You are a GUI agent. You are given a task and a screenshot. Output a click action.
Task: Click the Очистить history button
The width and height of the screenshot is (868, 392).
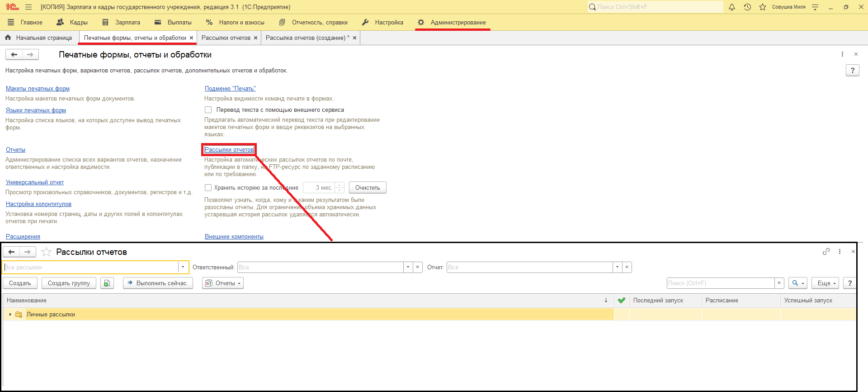pyautogui.click(x=368, y=188)
